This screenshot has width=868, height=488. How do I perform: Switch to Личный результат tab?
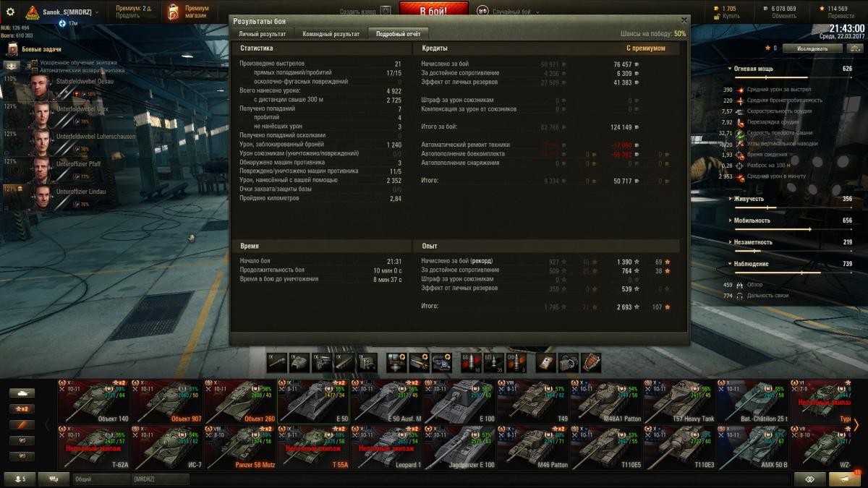tap(263, 34)
